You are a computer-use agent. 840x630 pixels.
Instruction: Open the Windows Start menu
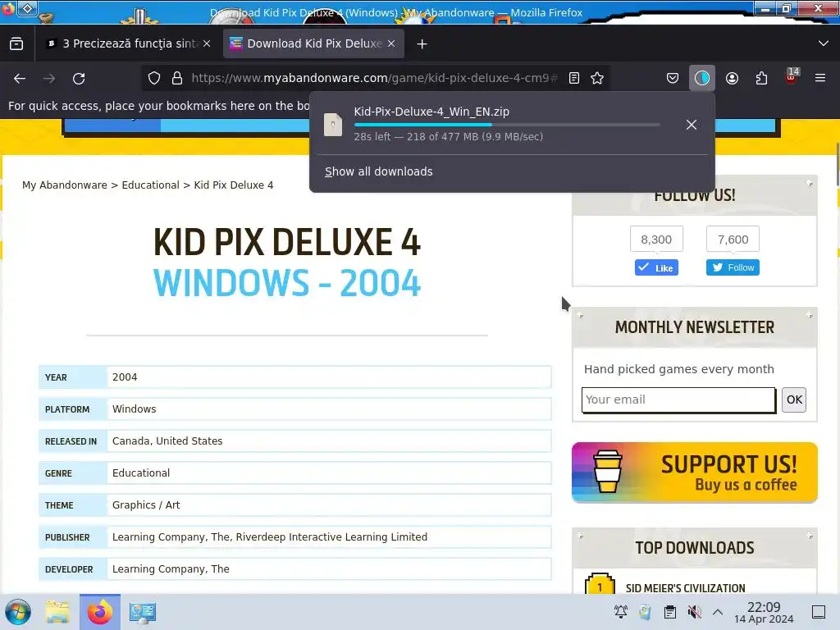(18, 612)
